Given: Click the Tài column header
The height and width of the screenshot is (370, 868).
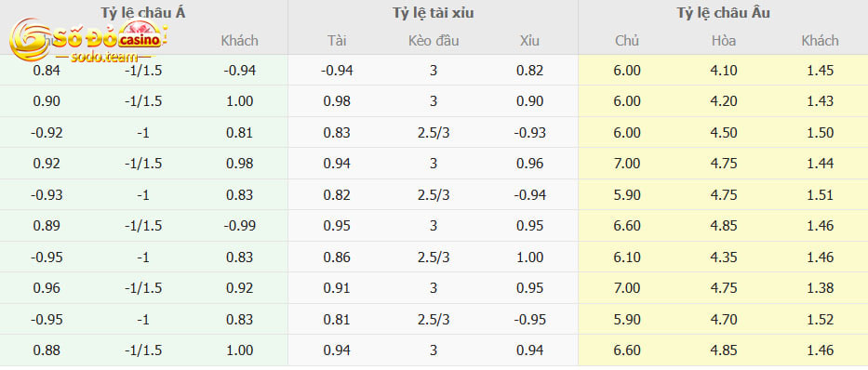Looking at the screenshot, I should pos(337,41).
